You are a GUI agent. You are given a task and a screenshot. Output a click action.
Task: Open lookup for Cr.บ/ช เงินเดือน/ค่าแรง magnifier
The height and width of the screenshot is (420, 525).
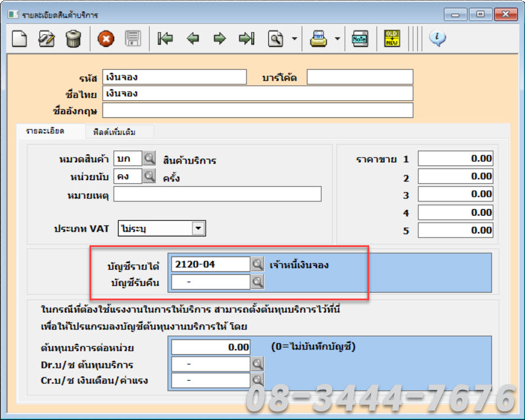pos(258,380)
